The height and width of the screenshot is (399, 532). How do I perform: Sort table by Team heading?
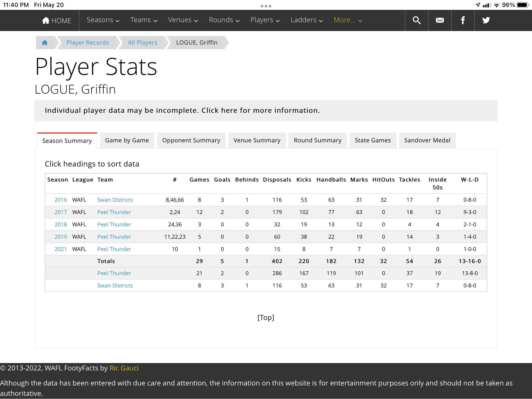point(105,180)
